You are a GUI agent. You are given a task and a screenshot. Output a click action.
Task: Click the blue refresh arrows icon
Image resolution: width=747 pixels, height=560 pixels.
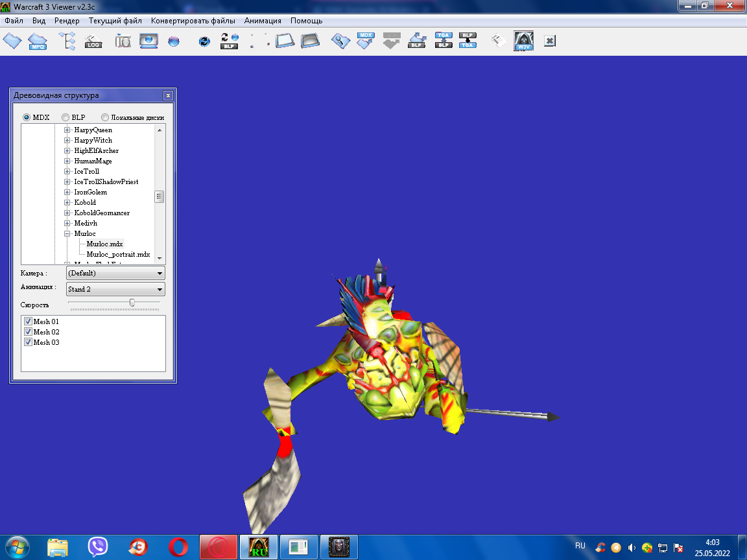[x=204, y=41]
